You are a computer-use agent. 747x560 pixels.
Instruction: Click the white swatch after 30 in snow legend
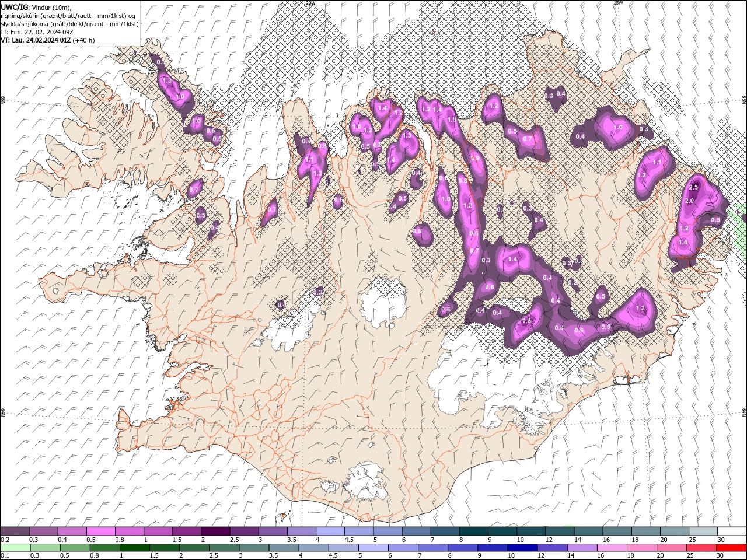pos(732,531)
